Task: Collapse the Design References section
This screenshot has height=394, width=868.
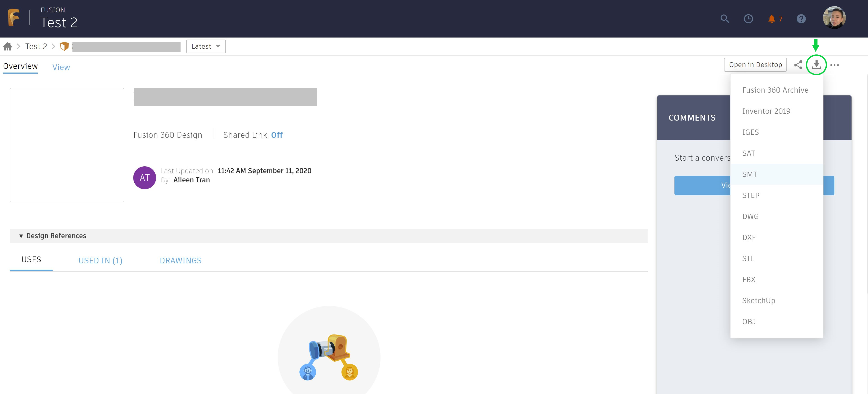Action: click(21, 236)
